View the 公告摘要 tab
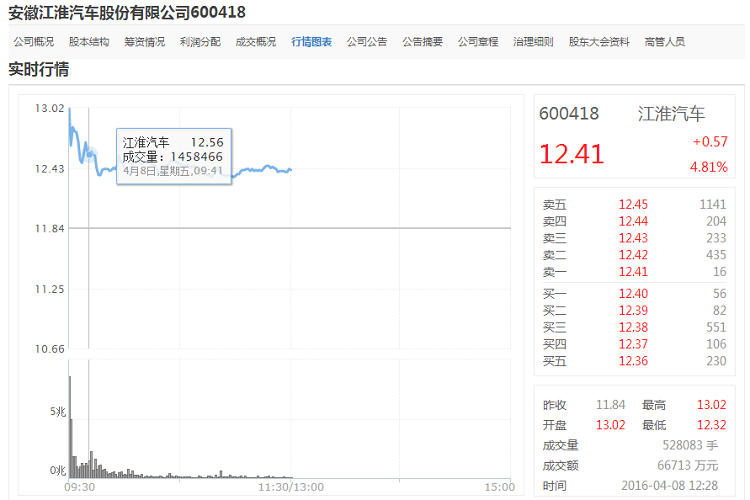 [422, 42]
